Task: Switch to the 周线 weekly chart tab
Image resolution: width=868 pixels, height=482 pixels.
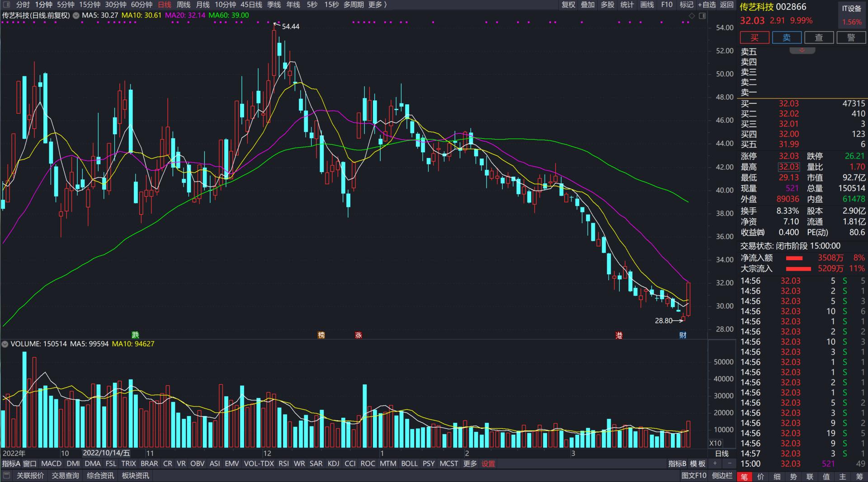Action: pyautogui.click(x=183, y=5)
